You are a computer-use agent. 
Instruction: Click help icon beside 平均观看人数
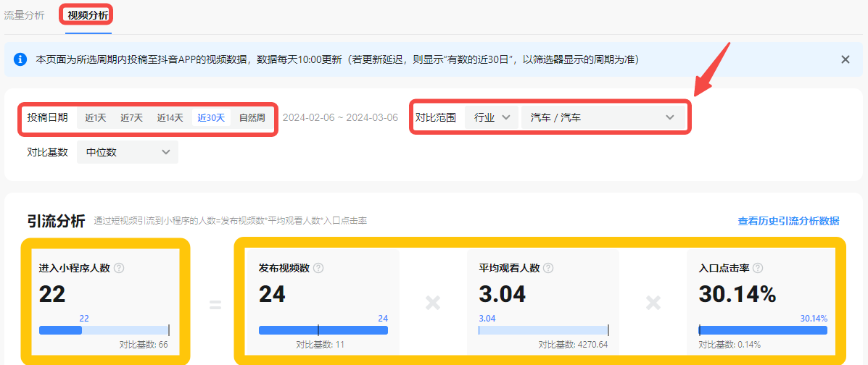pyautogui.click(x=548, y=268)
